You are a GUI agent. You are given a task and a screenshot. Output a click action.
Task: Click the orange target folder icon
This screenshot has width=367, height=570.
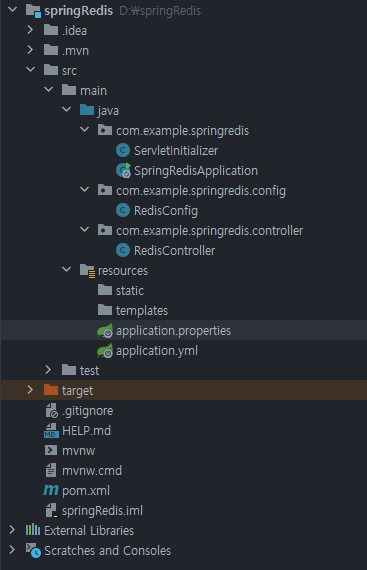coord(51,390)
